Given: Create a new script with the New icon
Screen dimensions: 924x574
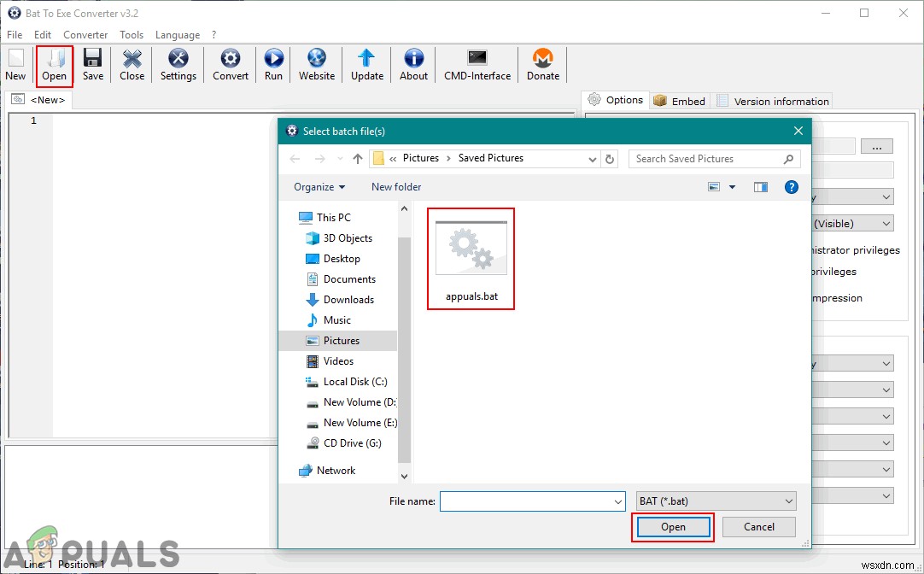Looking at the screenshot, I should [x=15, y=64].
